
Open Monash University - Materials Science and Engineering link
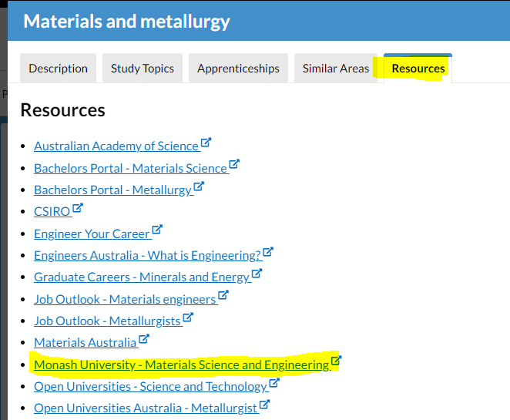coord(182,365)
